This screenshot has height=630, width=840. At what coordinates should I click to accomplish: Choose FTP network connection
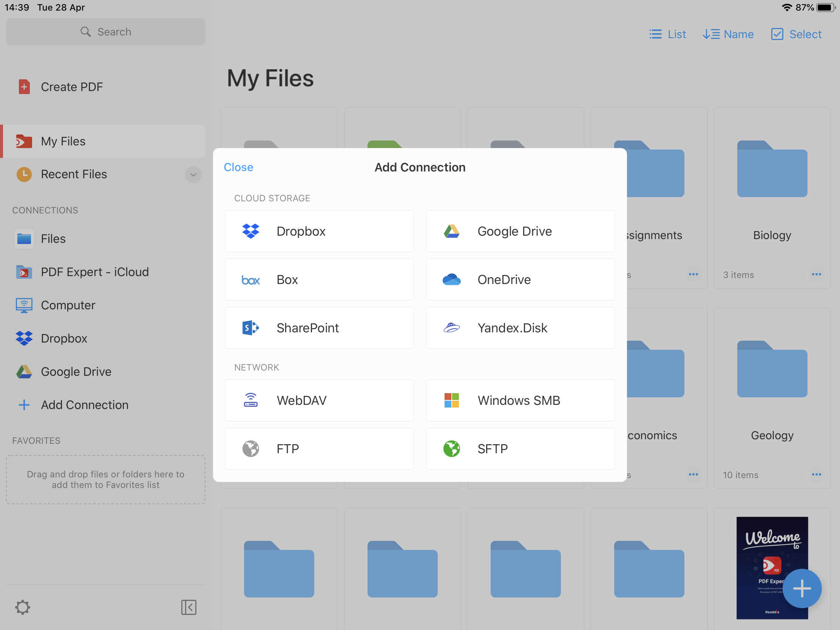320,448
